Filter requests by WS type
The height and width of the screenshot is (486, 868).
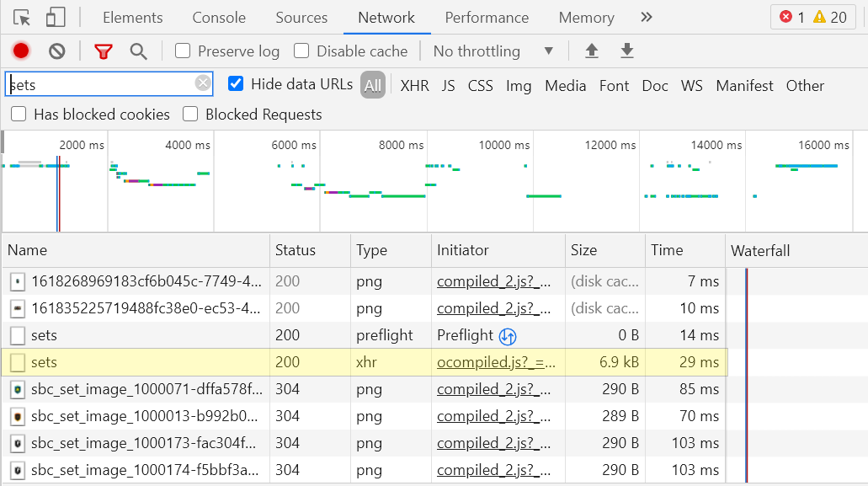692,86
